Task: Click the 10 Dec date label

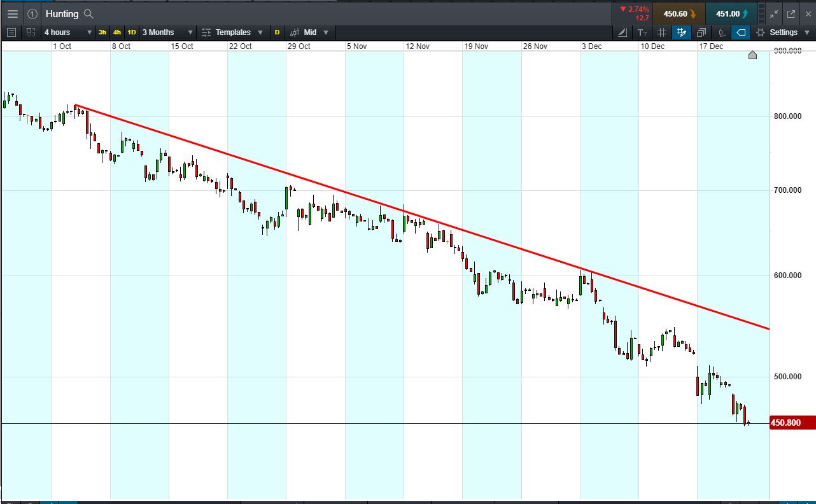Action: (x=652, y=46)
